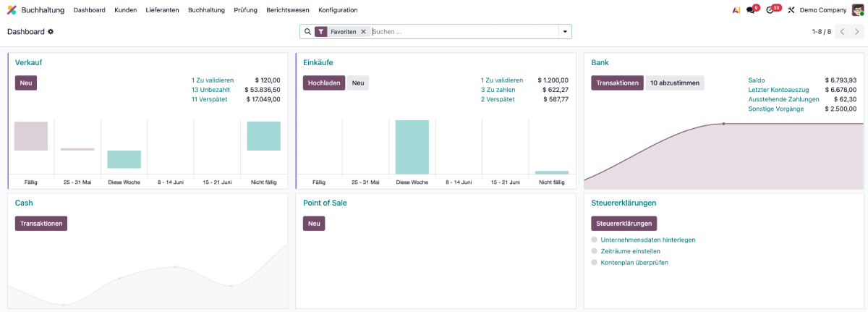Open the dashboard settings gear icon
Image resolution: width=868 pixels, height=312 pixels.
click(x=51, y=32)
